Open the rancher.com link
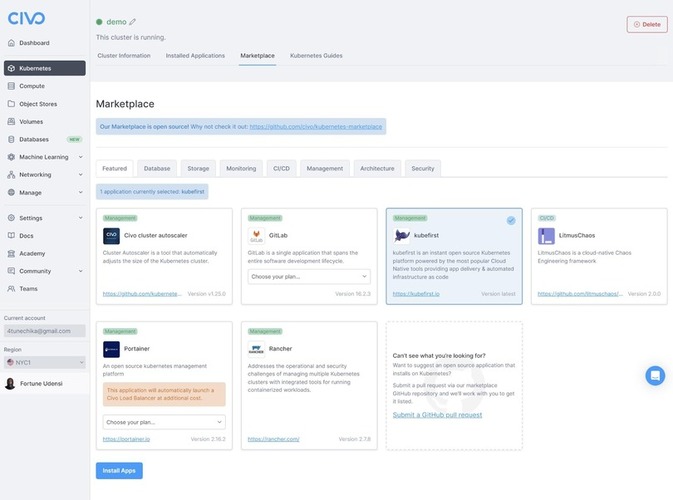The height and width of the screenshot is (500, 673). click(273, 439)
